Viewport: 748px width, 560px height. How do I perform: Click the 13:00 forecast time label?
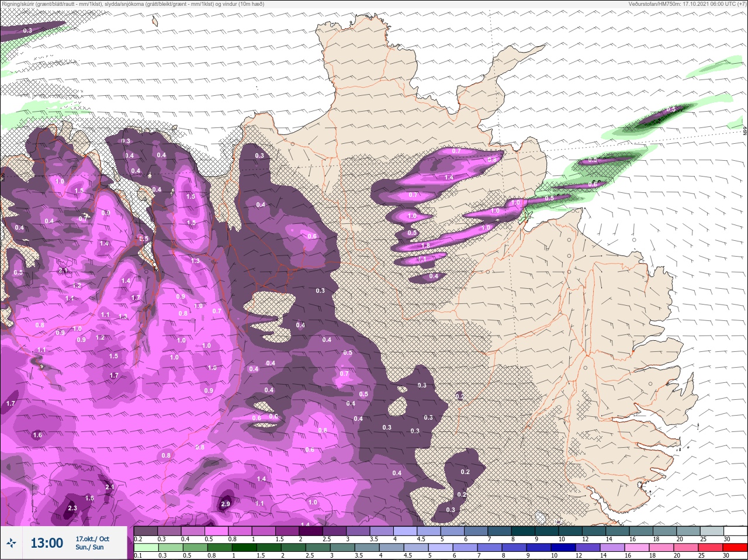[47, 543]
